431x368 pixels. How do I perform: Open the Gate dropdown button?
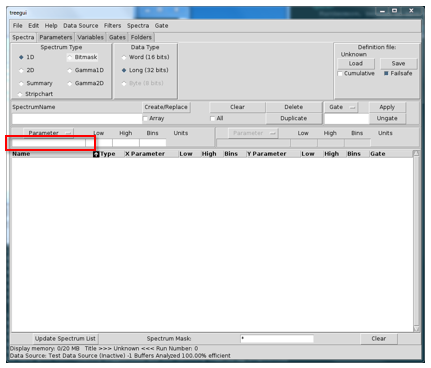tap(341, 107)
